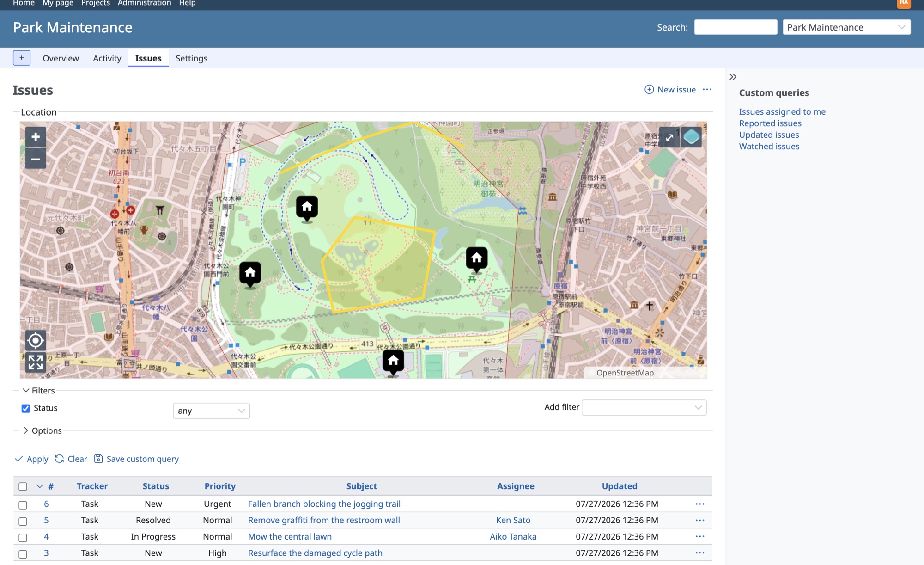Open actions menu for issue 6
The image size is (924, 565).
(700, 504)
